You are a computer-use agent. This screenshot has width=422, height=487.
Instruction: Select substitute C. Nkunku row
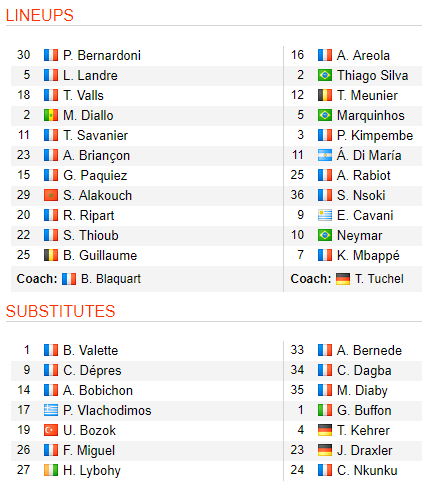[x=353, y=471]
